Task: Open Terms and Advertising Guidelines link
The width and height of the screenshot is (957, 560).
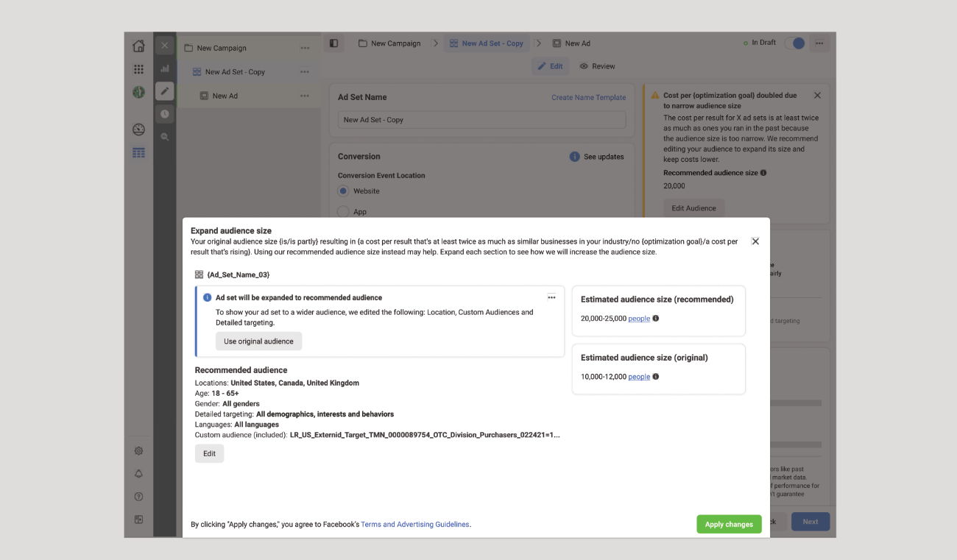Action: point(415,525)
